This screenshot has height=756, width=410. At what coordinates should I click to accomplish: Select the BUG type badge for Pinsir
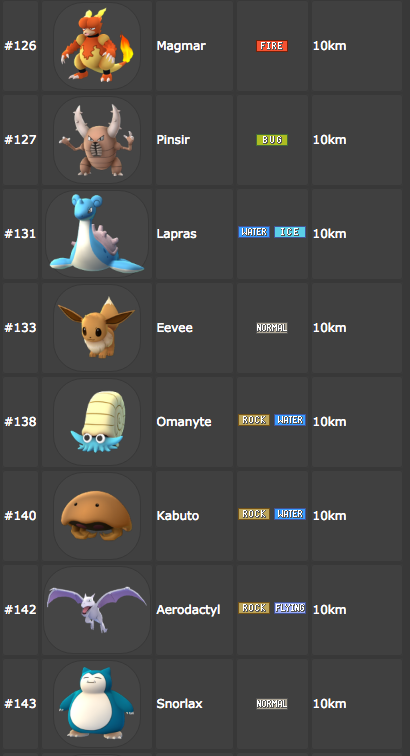tap(272, 140)
